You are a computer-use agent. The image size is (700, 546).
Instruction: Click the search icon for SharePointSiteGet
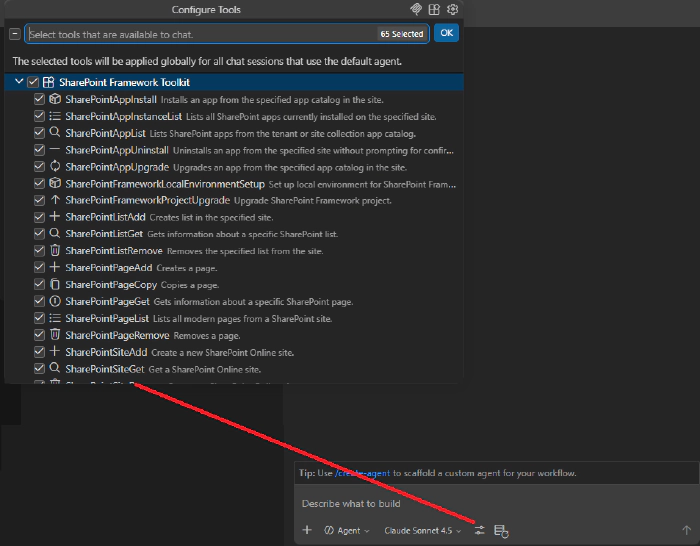coord(55,368)
